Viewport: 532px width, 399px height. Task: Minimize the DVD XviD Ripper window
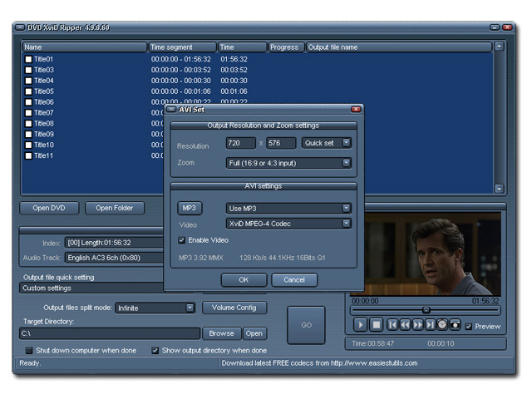495,27
